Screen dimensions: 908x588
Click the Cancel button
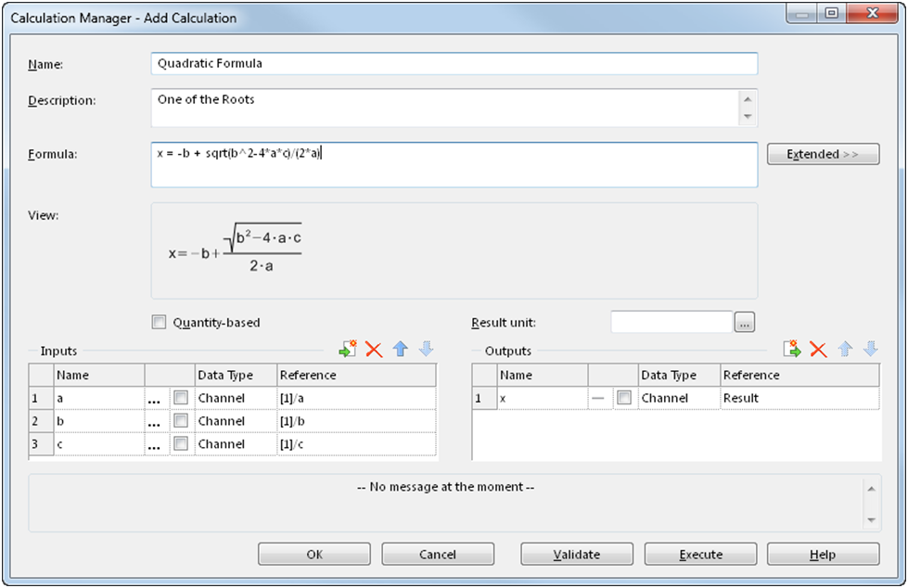click(x=437, y=555)
